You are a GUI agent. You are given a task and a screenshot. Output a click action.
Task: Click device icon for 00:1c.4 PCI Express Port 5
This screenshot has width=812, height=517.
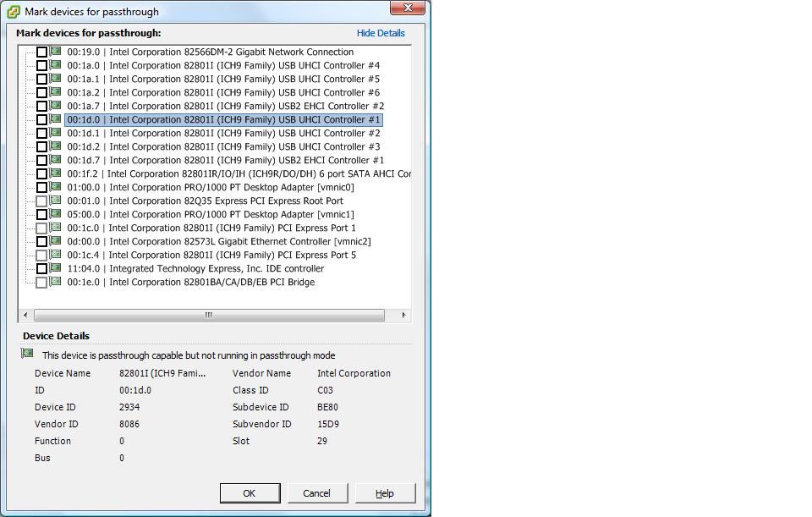tap(56, 255)
